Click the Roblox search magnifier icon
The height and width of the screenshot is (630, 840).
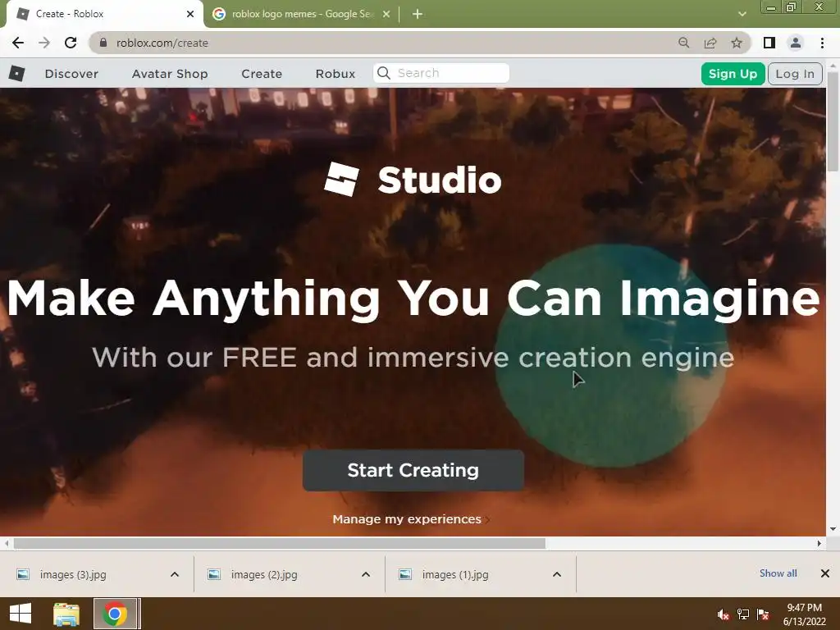[384, 73]
